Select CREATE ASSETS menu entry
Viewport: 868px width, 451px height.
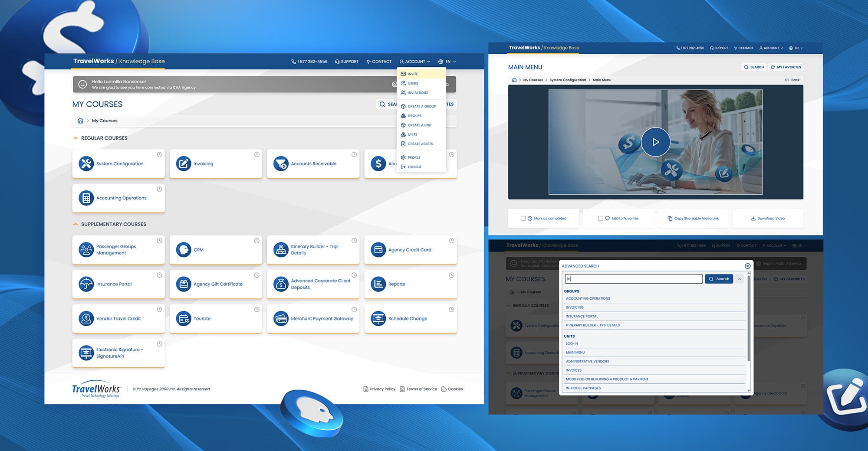click(421, 144)
